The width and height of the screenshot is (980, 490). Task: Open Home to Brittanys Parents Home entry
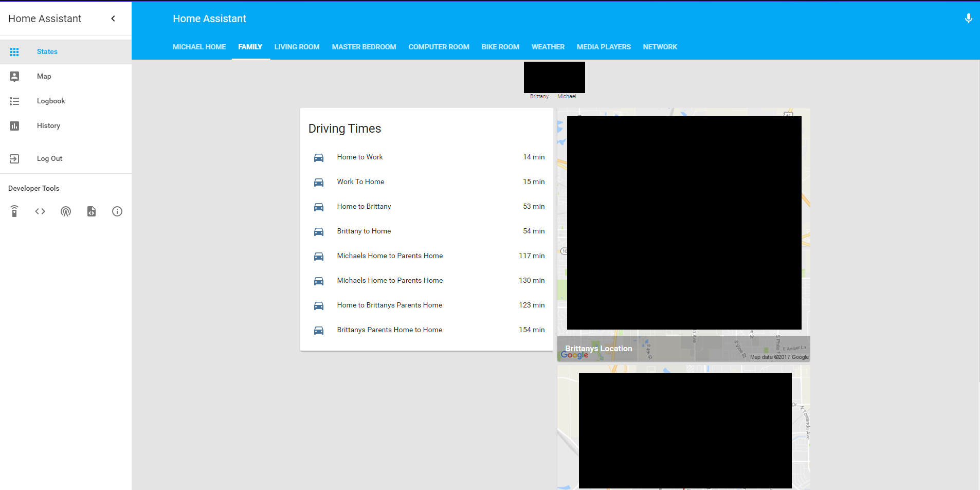point(427,305)
